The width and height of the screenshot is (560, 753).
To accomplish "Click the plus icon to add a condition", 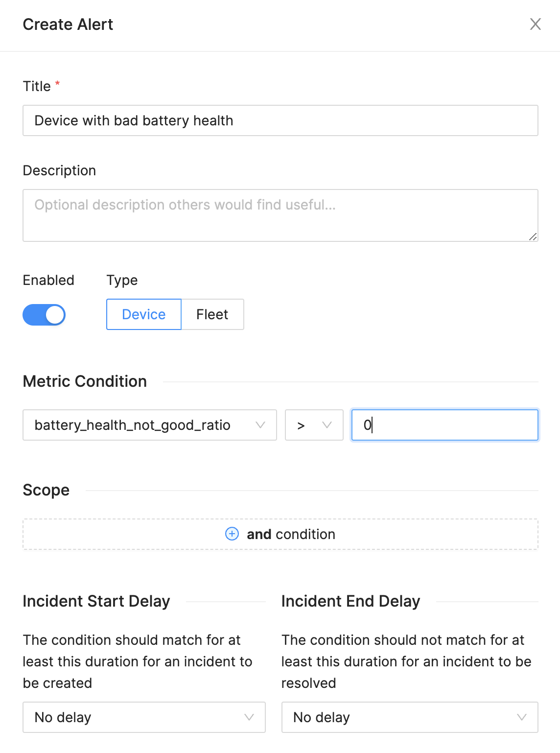I will (x=232, y=534).
